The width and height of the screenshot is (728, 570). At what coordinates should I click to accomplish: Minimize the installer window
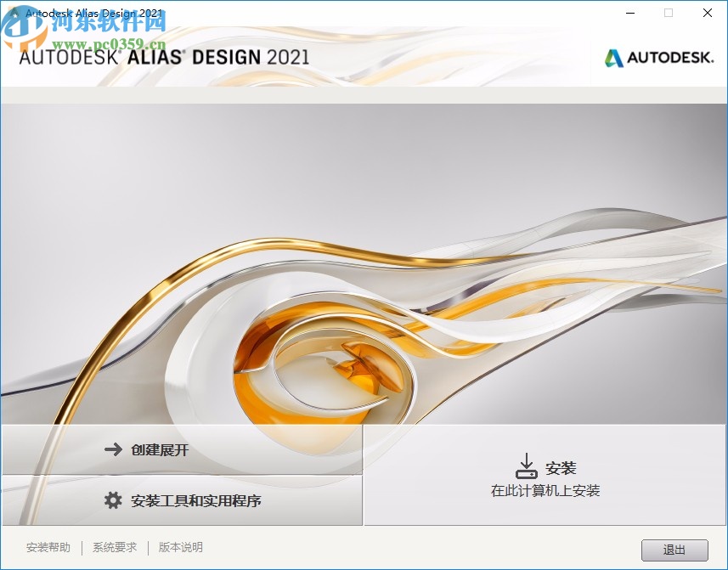click(x=629, y=14)
